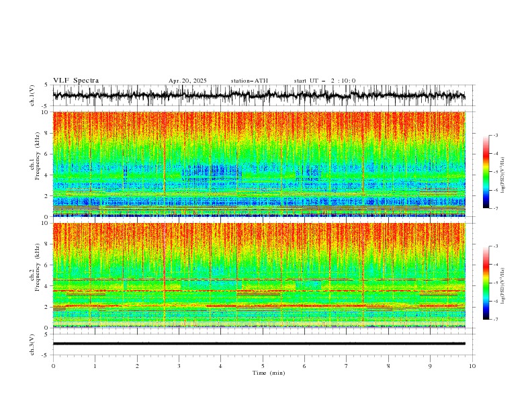Click "-7" label on upper color bar
This screenshot has width=532, height=411.
(496, 208)
